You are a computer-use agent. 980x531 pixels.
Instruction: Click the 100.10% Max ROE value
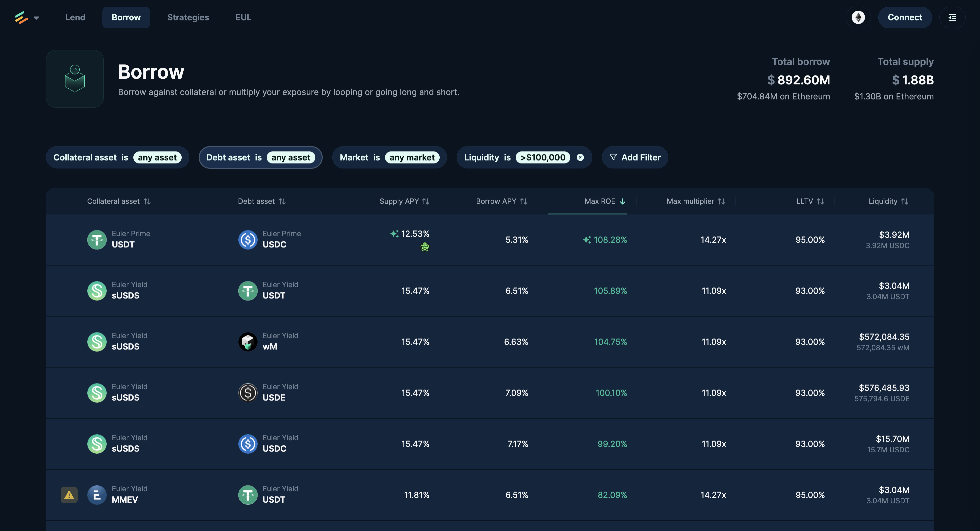[x=611, y=393]
